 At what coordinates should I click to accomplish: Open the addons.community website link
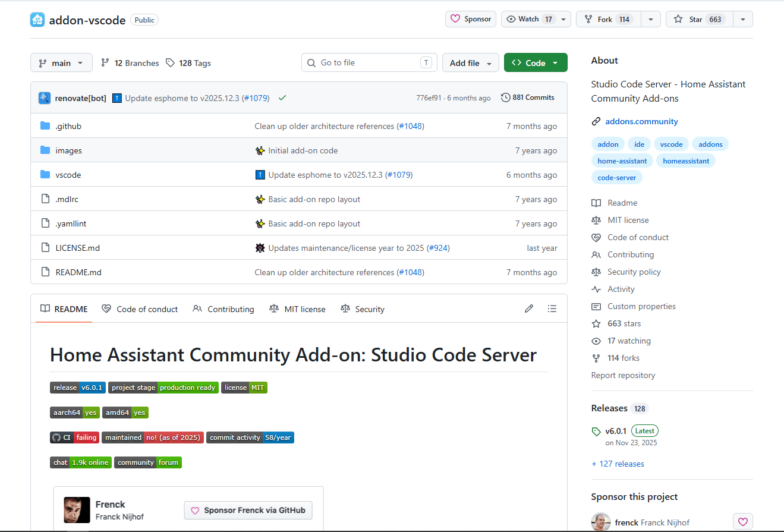click(641, 121)
